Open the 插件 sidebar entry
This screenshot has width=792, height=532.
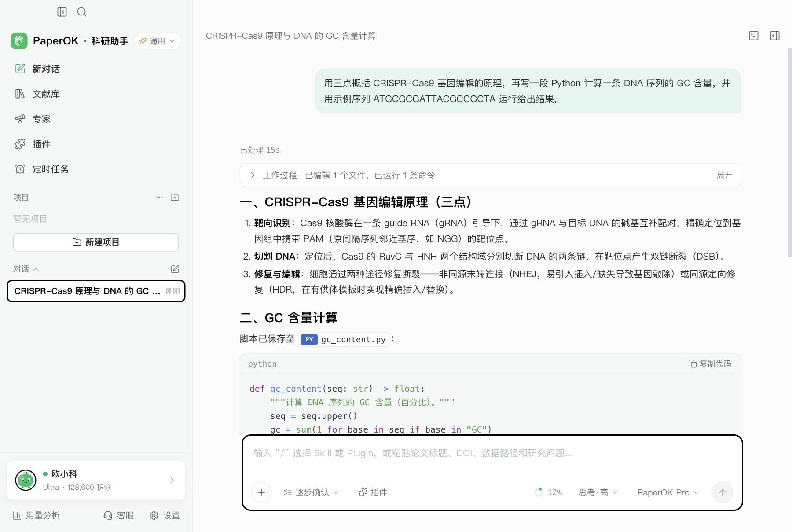pyautogui.click(x=96, y=144)
